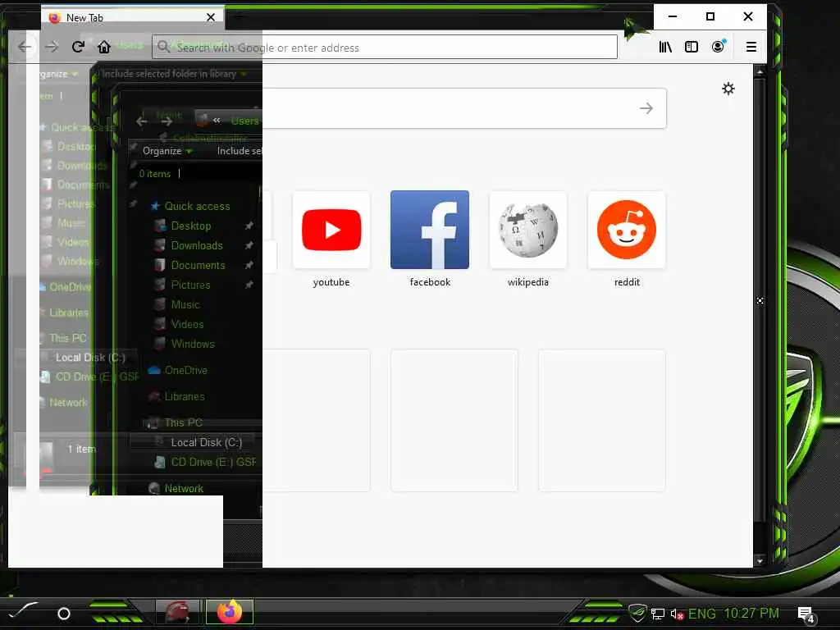Close the New Tab tab
840x630 pixels.
(x=211, y=17)
